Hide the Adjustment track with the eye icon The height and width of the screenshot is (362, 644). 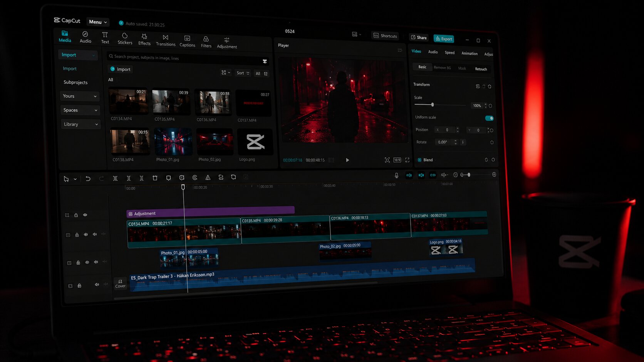[85, 215]
